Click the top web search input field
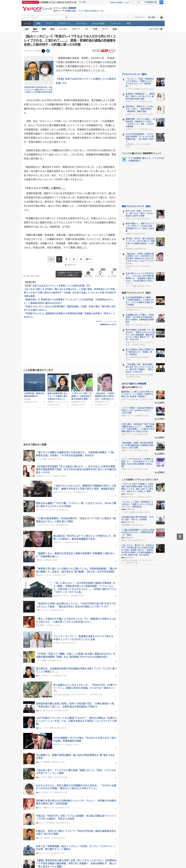The image size is (186, 868). (137, 2)
